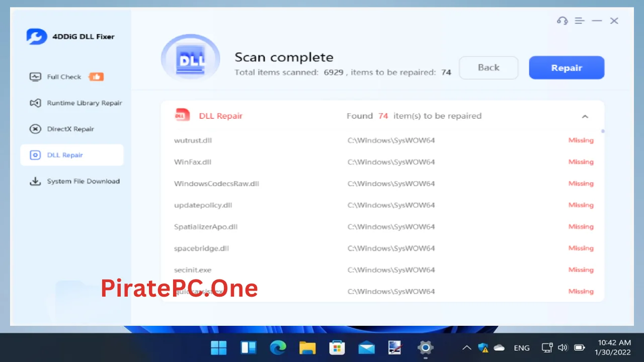Click the red DLL Repair section icon

click(x=182, y=115)
